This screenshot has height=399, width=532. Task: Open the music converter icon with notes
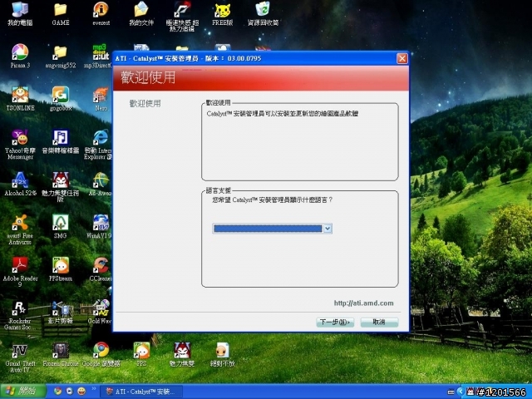[x=61, y=141]
